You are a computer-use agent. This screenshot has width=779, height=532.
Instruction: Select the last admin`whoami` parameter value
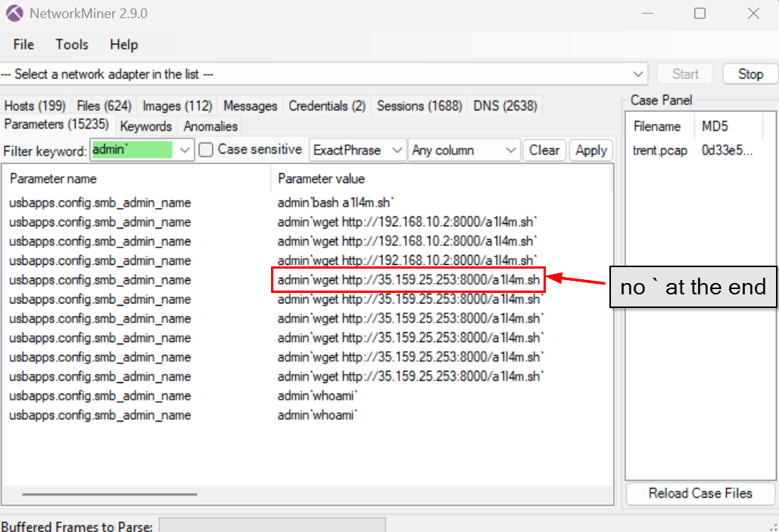point(317,415)
